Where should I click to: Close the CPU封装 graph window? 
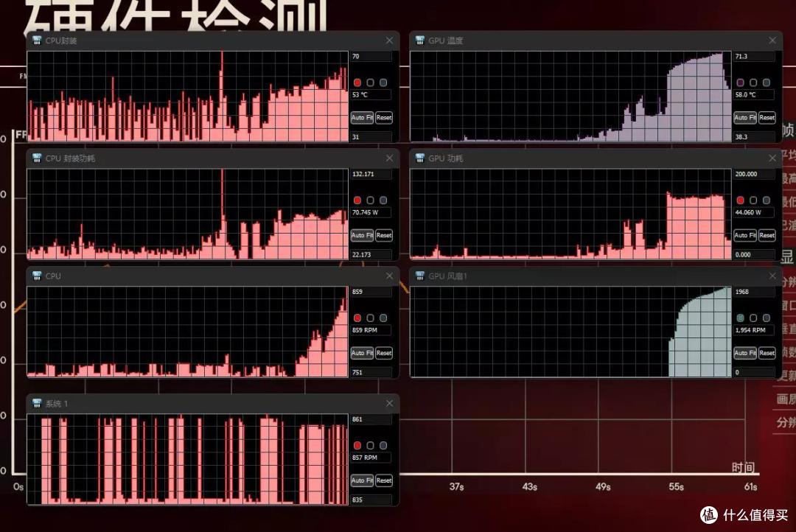pos(389,41)
